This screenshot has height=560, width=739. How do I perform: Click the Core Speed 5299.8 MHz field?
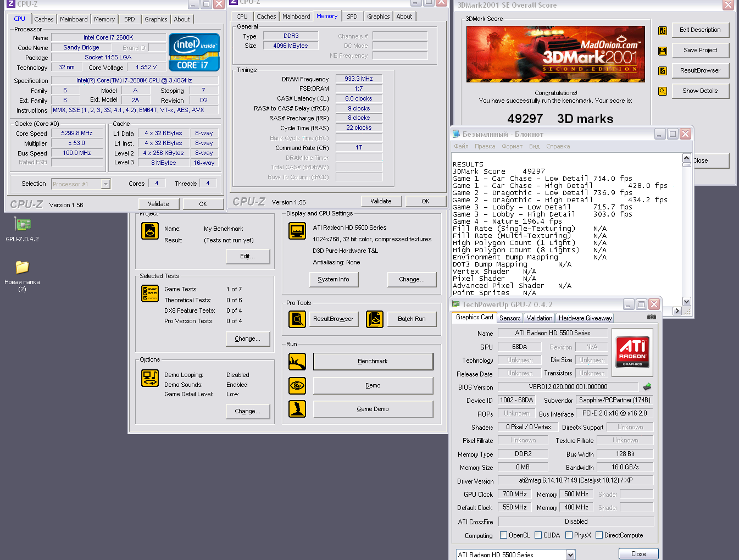[x=77, y=134]
